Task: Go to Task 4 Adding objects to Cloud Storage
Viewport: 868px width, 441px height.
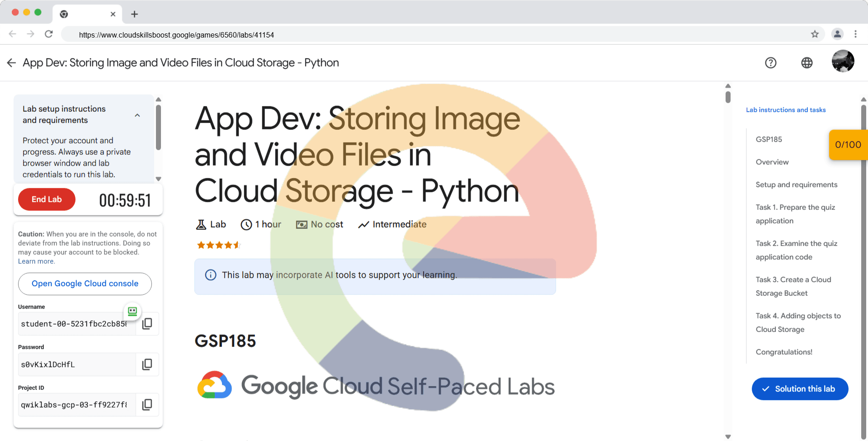Action: (798, 322)
